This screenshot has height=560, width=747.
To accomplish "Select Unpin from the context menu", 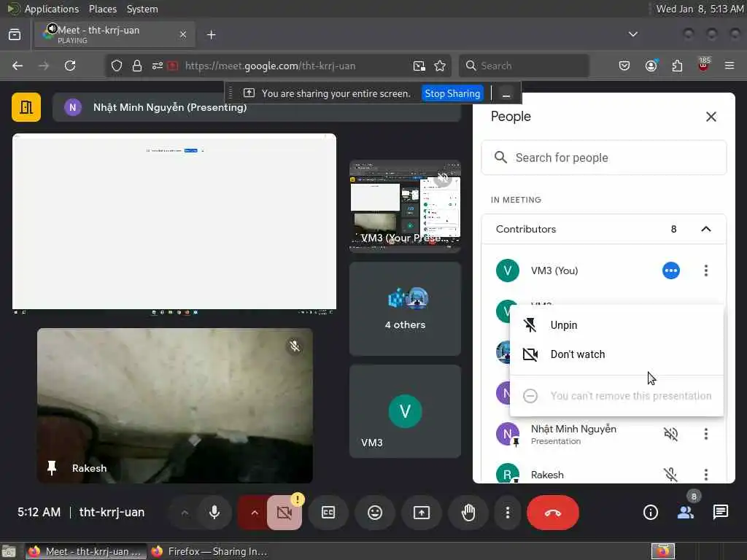I will (x=616, y=325).
